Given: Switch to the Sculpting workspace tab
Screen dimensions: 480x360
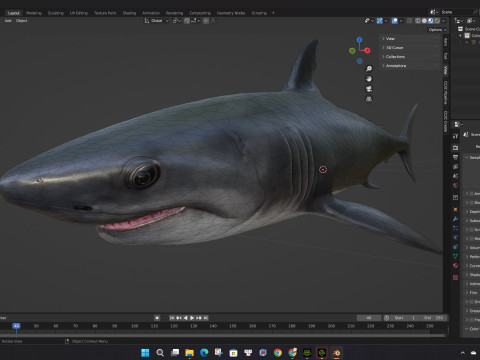Looking at the screenshot, I should (x=55, y=13).
